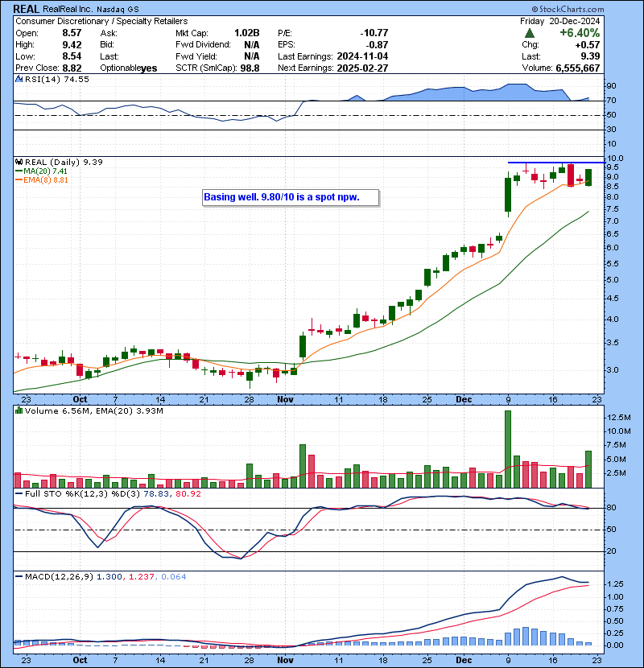Click the Volume value 6,555,667
Viewport: 644px width, 668px height.
(577, 68)
